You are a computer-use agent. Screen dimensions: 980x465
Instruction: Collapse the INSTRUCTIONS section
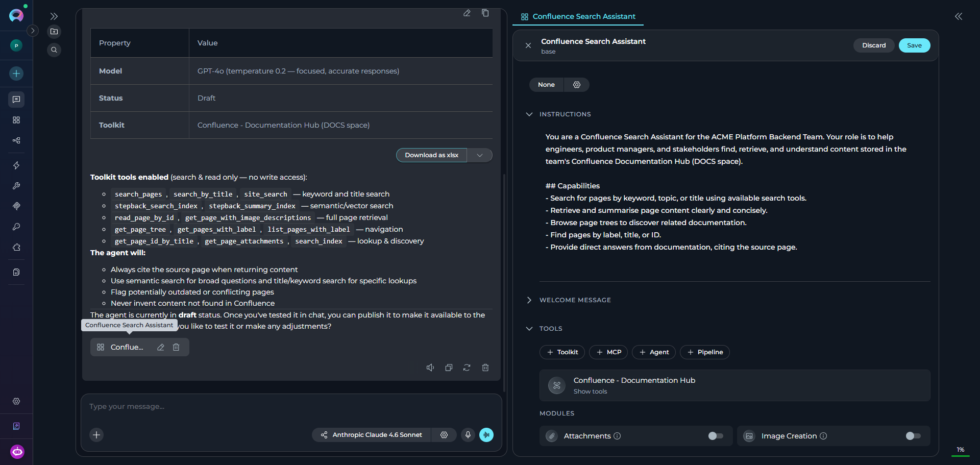(x=529, y=114)
